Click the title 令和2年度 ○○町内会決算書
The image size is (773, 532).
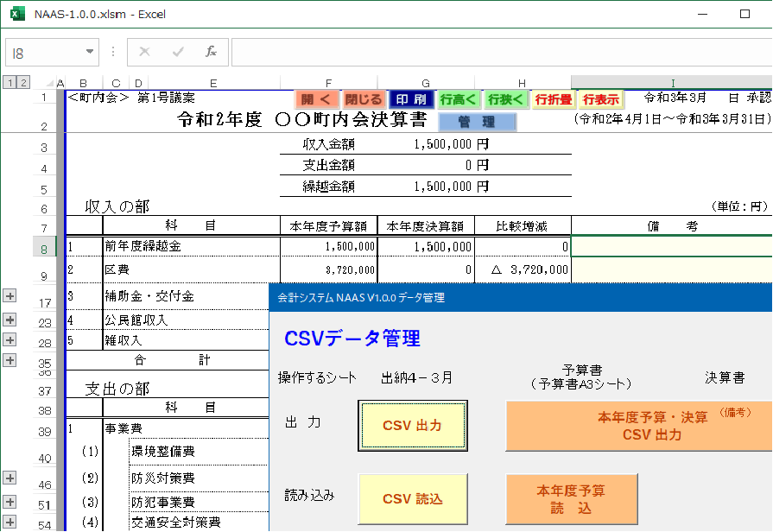tap(301, 119)
